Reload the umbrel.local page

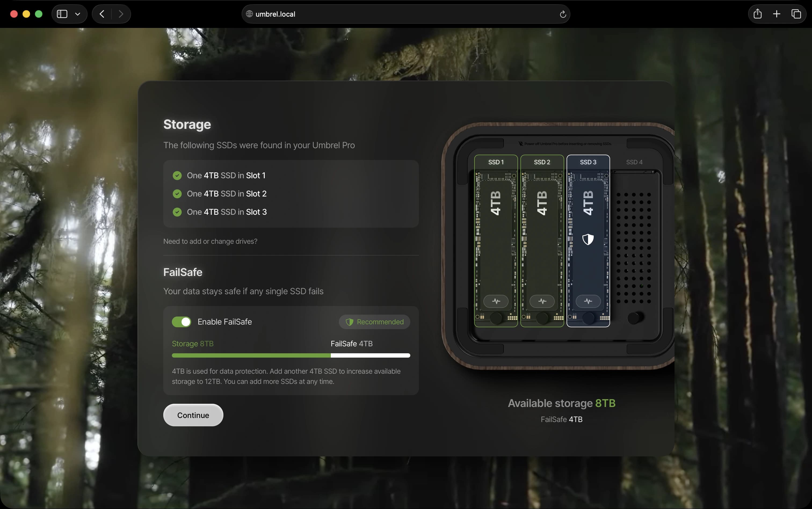pyautogui.click(x=563, y=14)
